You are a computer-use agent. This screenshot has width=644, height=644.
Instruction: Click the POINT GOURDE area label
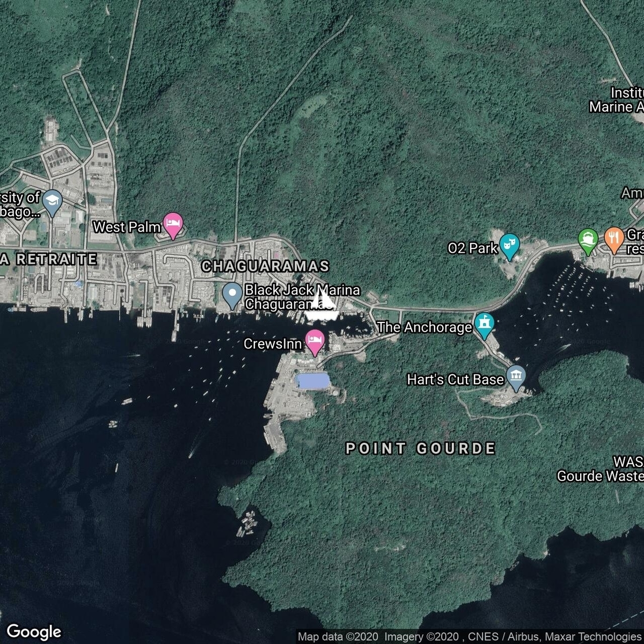click(x=420, y=449)
